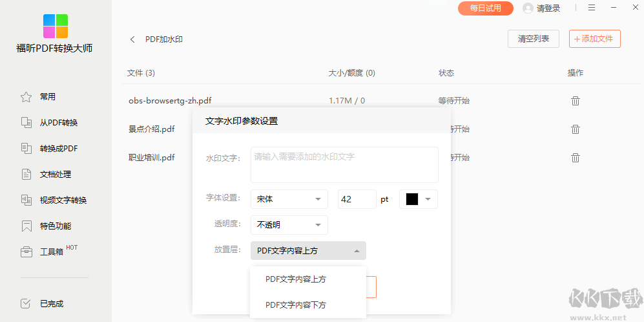The image size is (644, 322).
Task: Delete 景点介绍.pdf using its trash icon
Action: pos(575,129)
